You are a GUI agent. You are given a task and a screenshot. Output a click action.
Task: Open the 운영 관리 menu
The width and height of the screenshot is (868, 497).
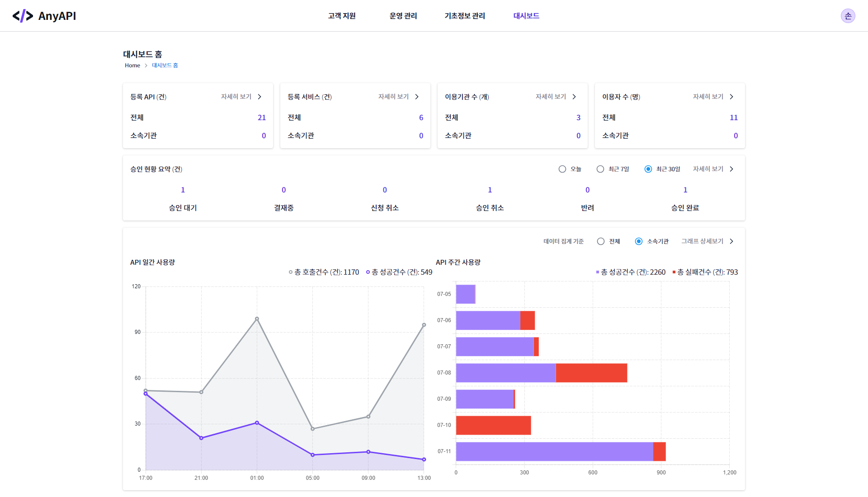(403, 15)
